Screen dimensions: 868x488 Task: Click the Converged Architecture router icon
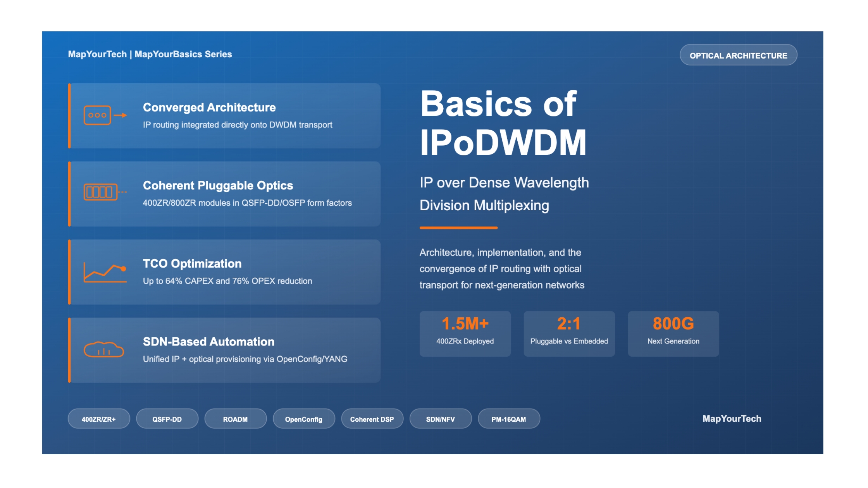[x=105, y=115]
